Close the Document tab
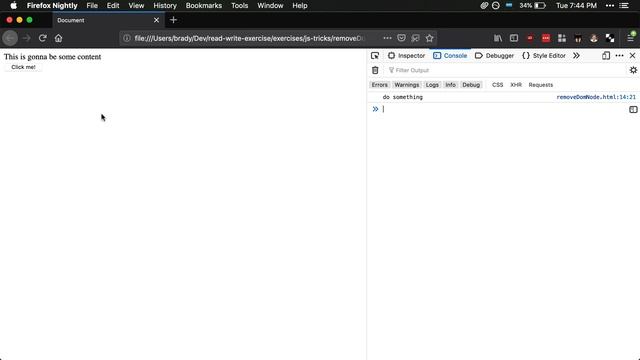Viewport: 640px width, 360px height. point(156,20)
